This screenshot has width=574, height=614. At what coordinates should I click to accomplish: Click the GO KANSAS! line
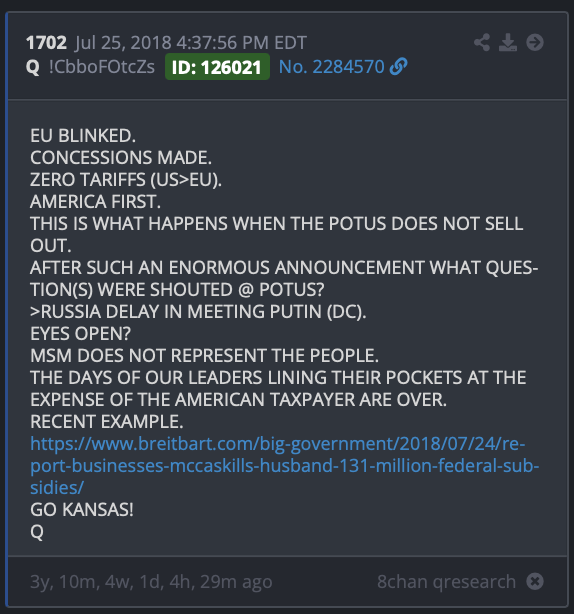[x=82, y=510]
